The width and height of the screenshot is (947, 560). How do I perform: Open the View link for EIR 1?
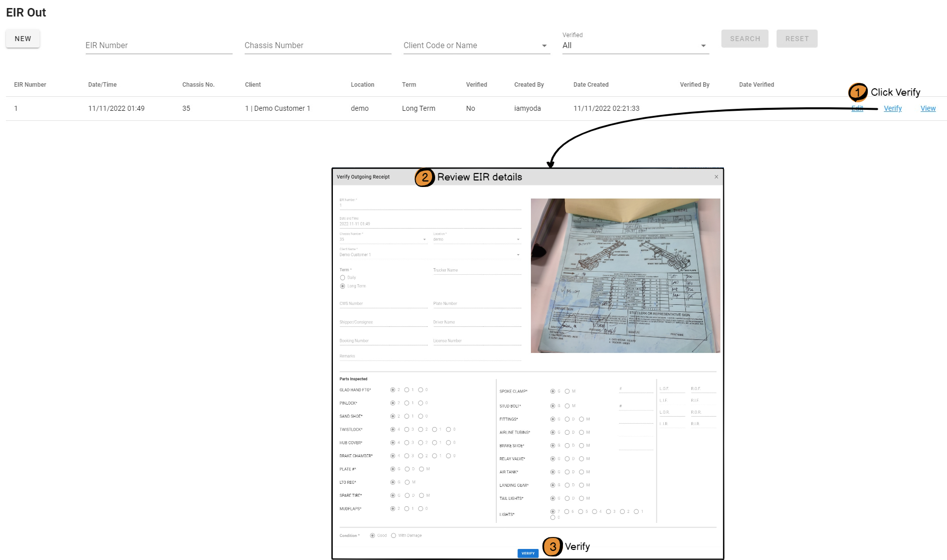(928, 108)
